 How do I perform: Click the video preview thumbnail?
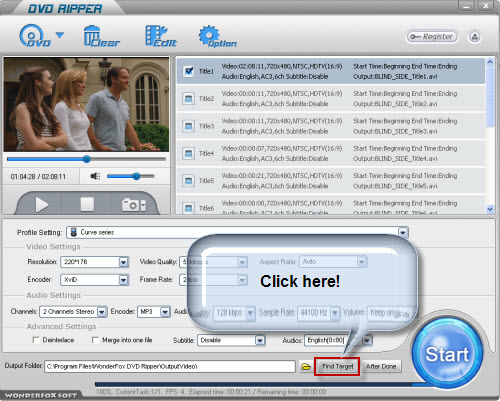pos(86,104)
